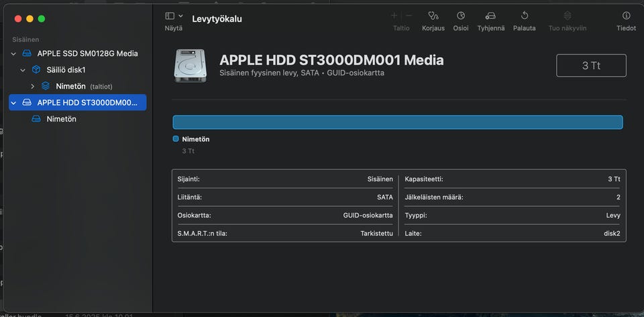
Task: Click the Liitäntä value SATA
Action: pyautogui.click(x=385, y=197)
